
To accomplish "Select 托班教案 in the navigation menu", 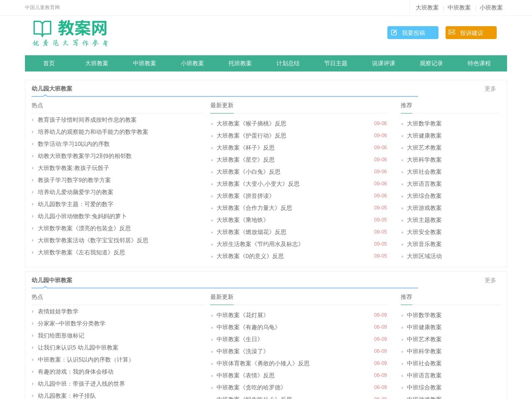I will click(240, 63).
